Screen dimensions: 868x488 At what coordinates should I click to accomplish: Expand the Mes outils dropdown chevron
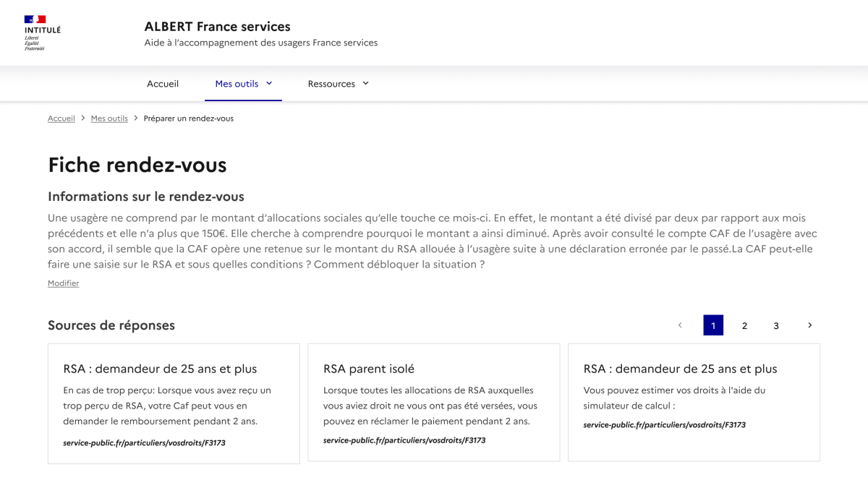pyautogui.click(x=269, y=83)
